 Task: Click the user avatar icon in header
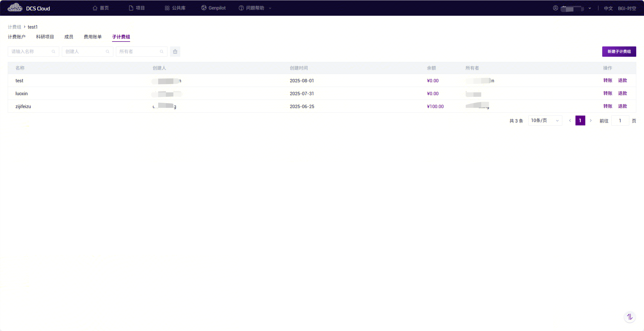coord(555,8)
